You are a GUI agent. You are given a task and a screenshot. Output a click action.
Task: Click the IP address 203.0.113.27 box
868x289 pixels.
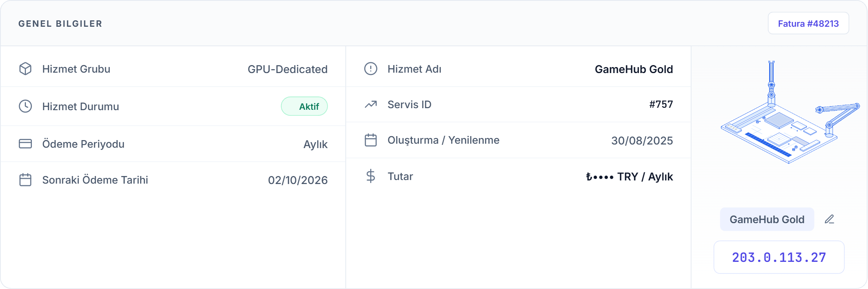pos(779,257)
